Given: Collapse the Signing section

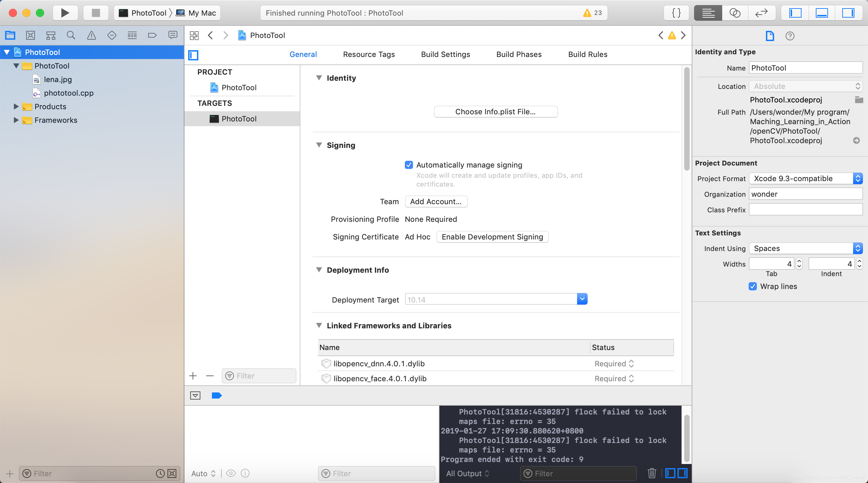Looking at the screenshot, I should pos(319,145).
